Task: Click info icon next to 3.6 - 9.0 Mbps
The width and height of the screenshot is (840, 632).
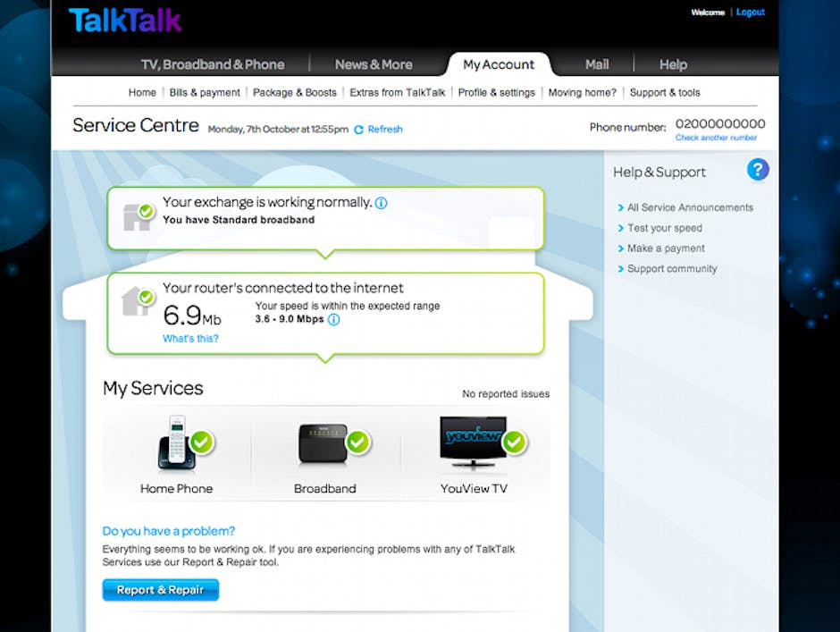Action: pyautogui.click(x=333, y=319)
